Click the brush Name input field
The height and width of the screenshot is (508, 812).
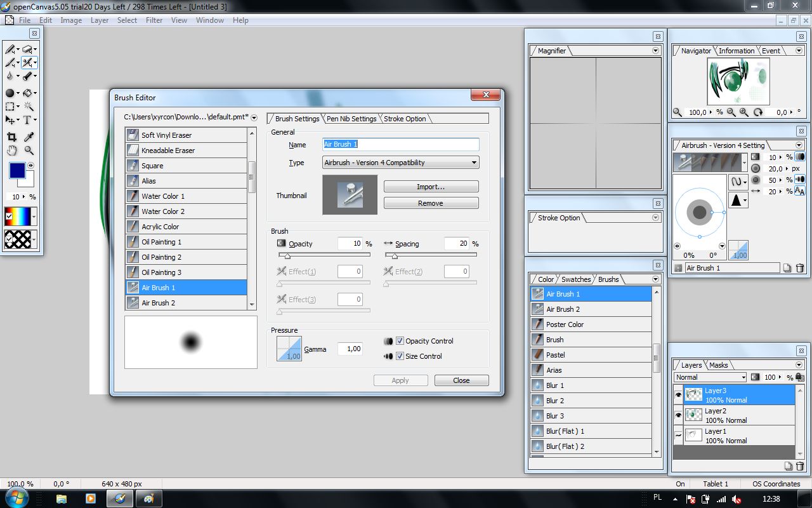click(x=401, y=144)
